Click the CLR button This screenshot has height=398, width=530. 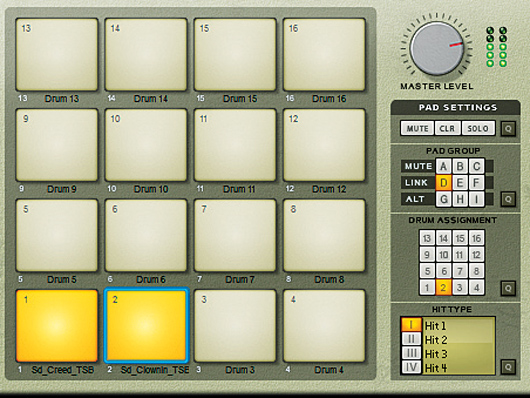click(447, 128)
